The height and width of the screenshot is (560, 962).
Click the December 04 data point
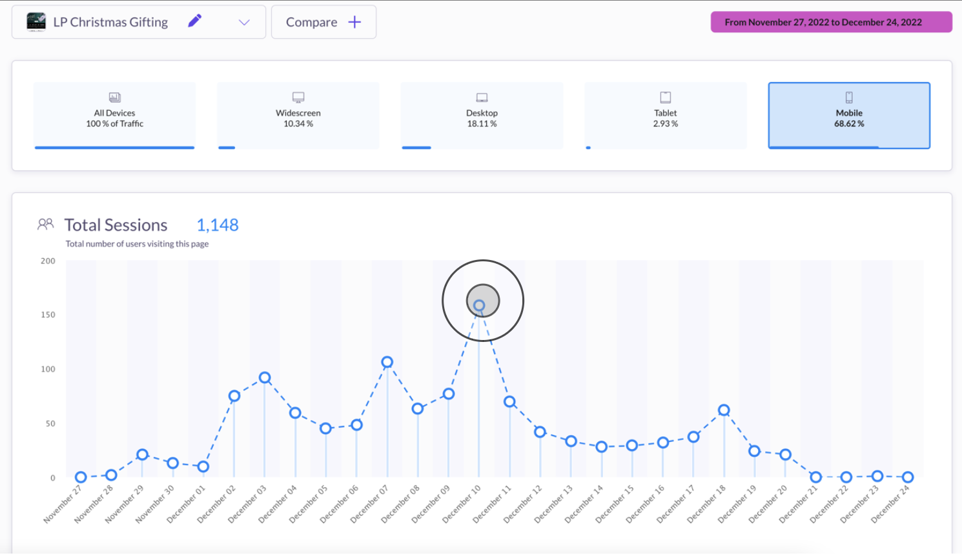click(295, 413)
